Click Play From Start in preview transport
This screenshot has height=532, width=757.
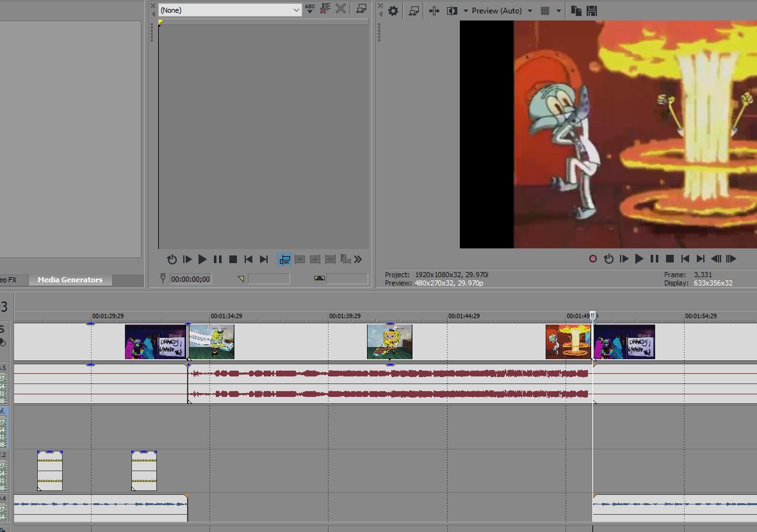(x=624, y=259)
